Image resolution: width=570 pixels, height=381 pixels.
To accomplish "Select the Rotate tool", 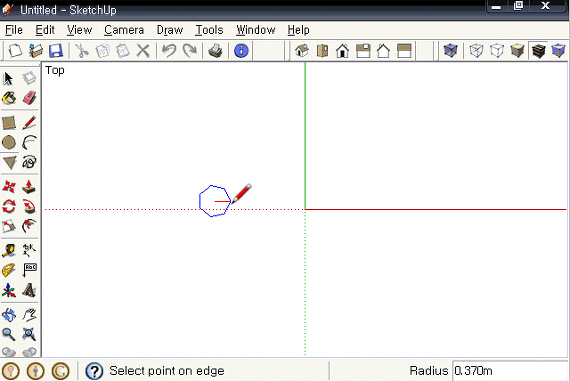I will click(8, 206).
